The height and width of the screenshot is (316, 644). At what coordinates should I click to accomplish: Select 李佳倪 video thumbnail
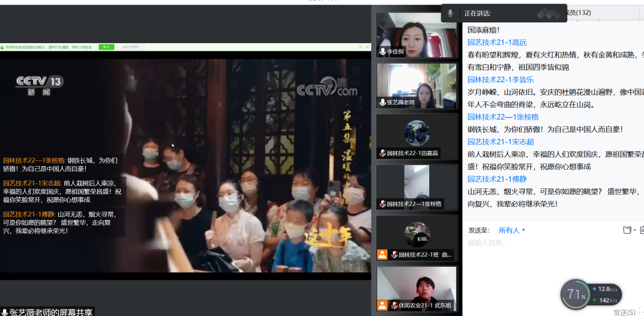416,35
